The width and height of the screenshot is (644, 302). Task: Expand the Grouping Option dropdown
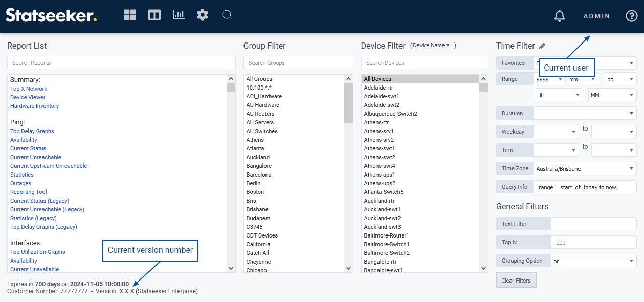click(x=593, y=261)
